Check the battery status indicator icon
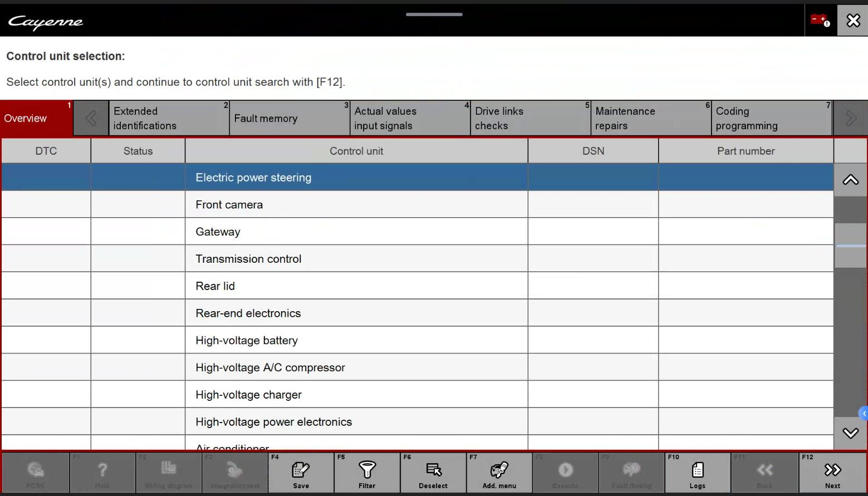The height and width of the screenshot is (496, 868). coord(820,21)
